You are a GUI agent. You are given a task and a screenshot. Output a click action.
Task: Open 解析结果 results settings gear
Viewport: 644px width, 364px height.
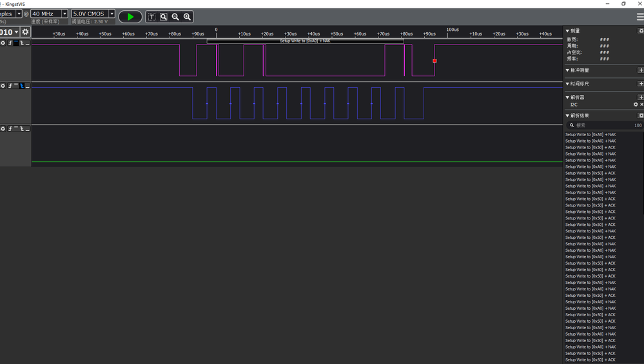[x=641, y=116]
